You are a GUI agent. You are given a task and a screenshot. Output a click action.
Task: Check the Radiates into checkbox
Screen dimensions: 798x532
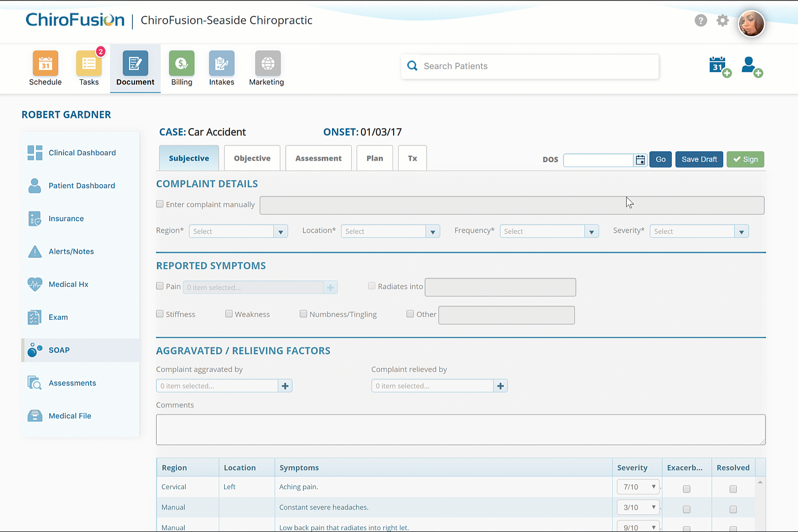[x=372, y=286]
